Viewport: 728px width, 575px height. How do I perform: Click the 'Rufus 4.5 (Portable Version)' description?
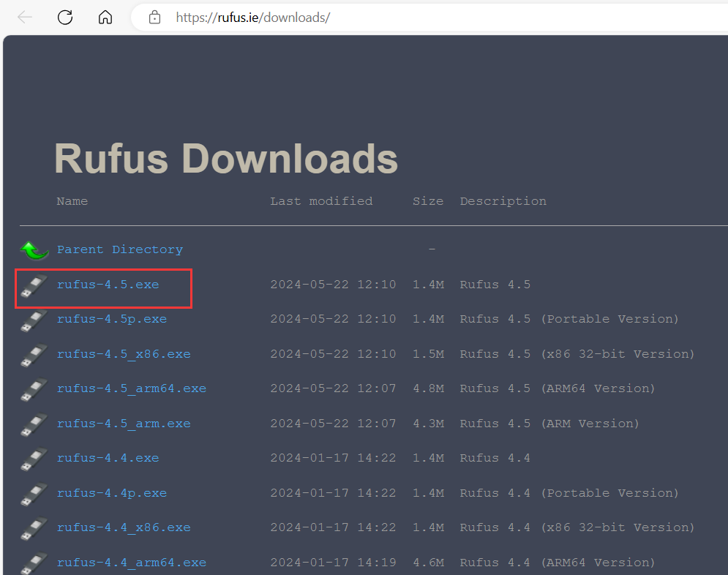point(569,319)
